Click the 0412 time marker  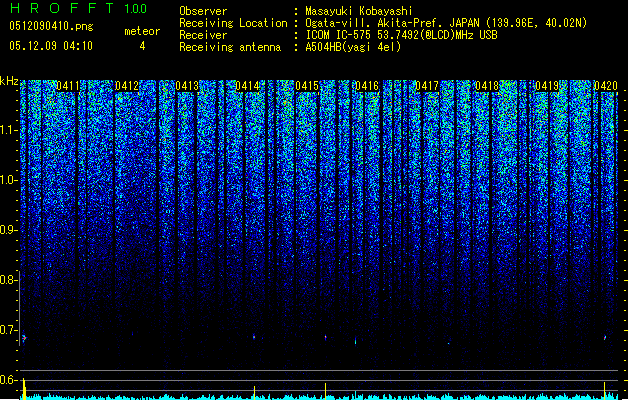(127, 86)
